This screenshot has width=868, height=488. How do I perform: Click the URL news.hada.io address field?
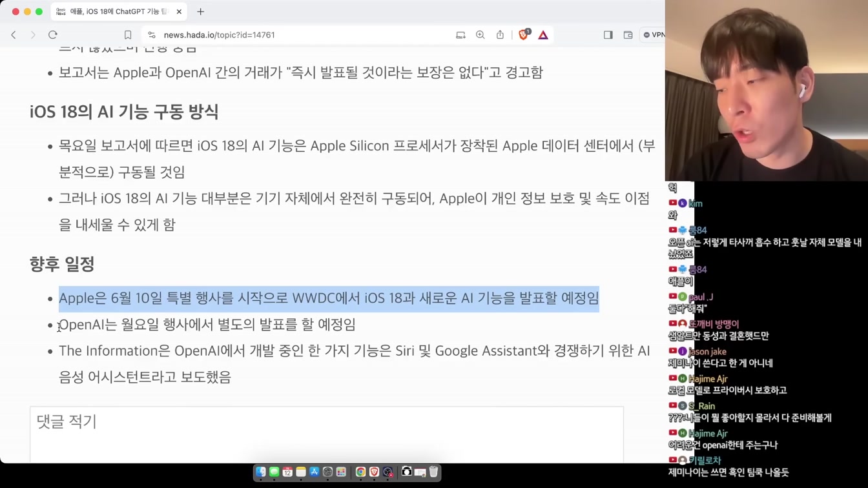point(220,35)
